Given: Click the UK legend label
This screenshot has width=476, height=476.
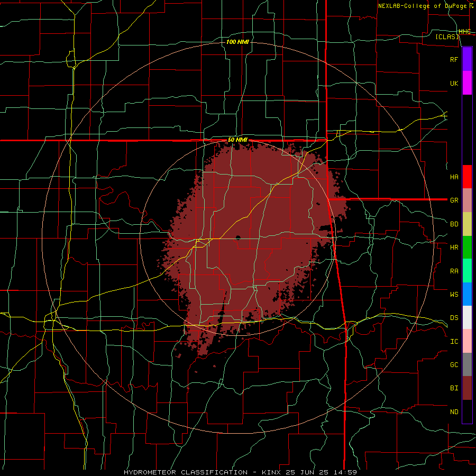Looking at the screenshot, I should point(454,84).
